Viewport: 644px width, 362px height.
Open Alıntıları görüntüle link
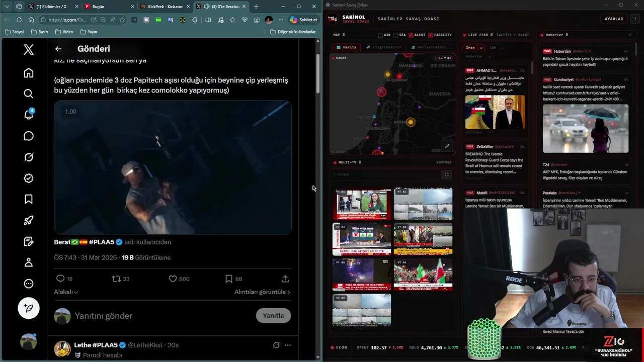[262, 292]
